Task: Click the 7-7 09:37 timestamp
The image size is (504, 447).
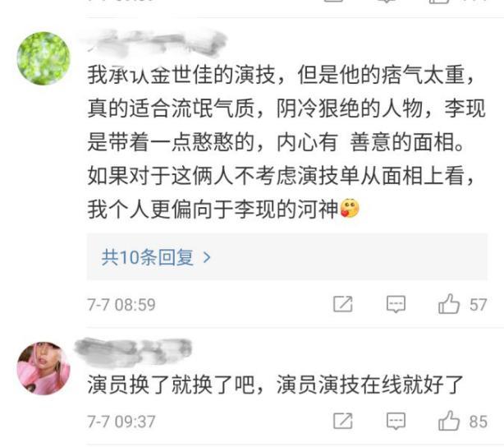Action: coord(121,422)
